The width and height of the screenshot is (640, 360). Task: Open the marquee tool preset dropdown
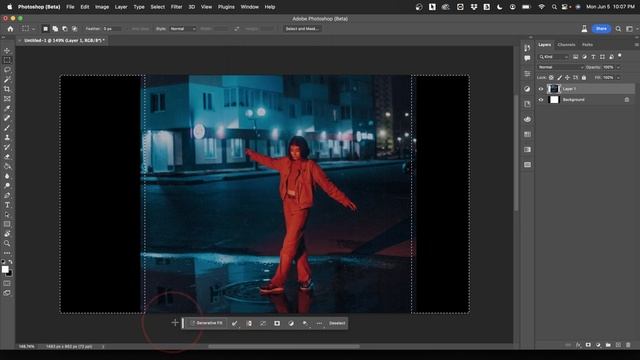[x=28, y=29]
